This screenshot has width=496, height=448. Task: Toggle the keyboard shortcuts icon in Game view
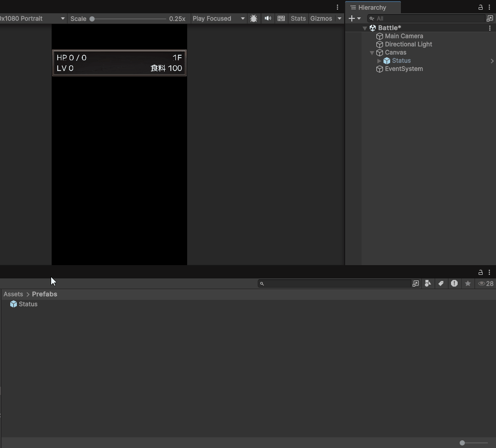281,18
